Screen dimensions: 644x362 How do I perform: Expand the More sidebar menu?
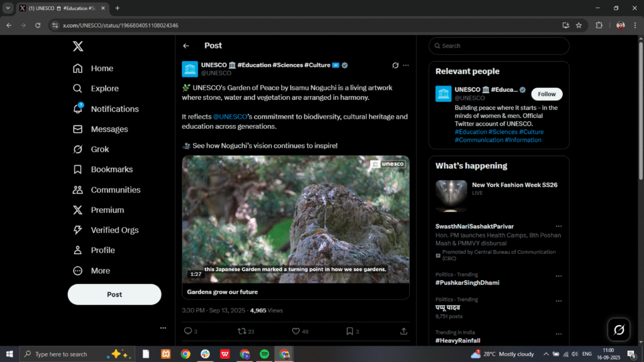[x=99, y=270]
